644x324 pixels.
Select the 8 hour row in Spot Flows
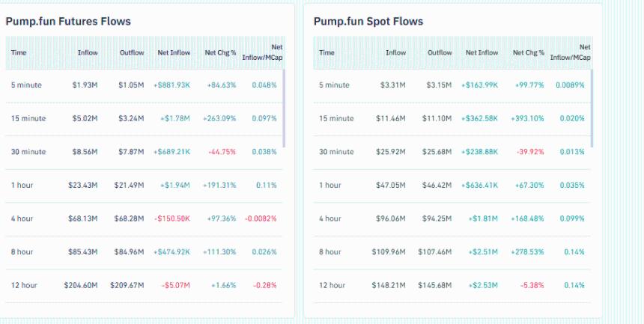point(330,251)
